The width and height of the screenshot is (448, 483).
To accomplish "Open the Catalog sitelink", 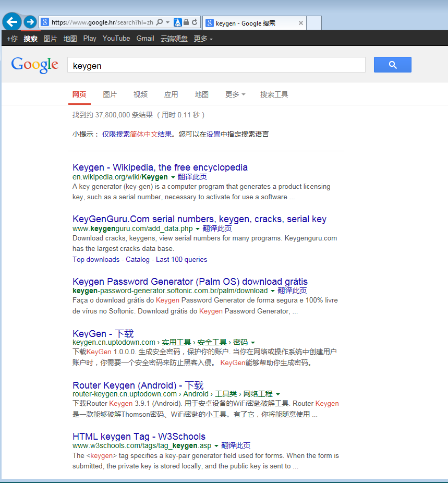I will [x=137, y=259].
